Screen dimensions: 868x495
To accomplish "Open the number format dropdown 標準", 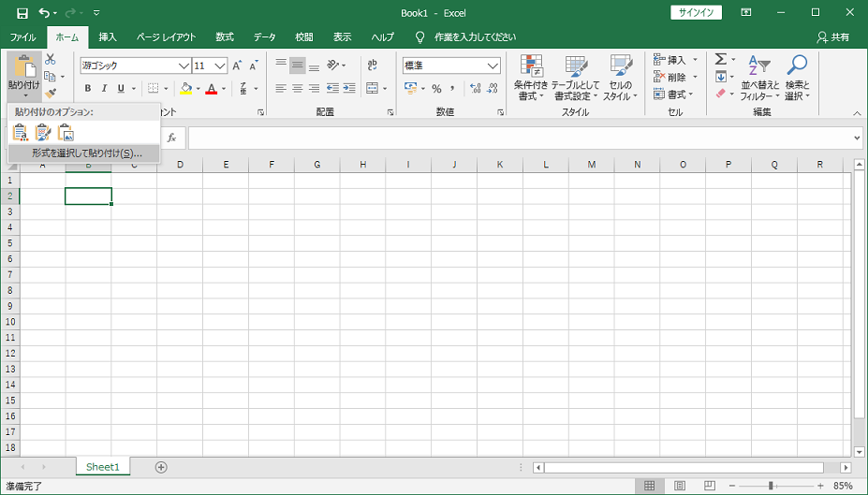I will click(493, 66).
